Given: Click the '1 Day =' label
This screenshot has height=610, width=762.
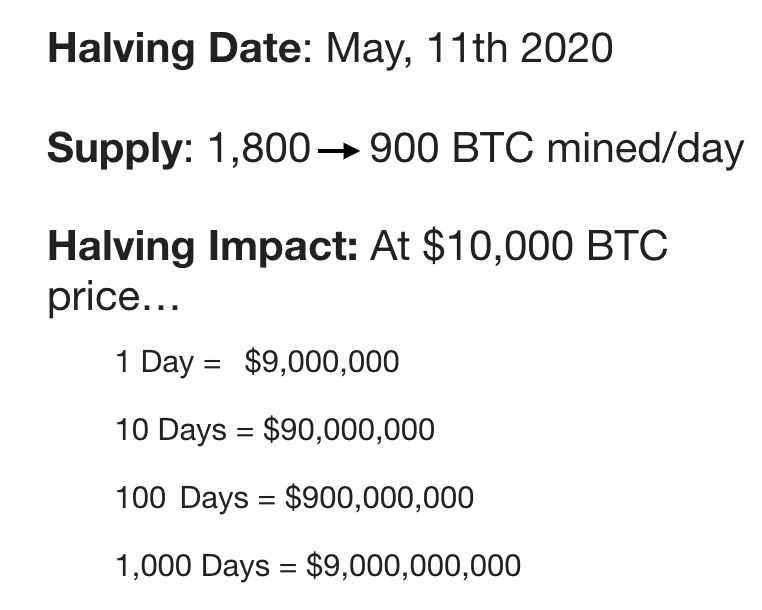Looking at the screenshot, I should pos(169,363).
